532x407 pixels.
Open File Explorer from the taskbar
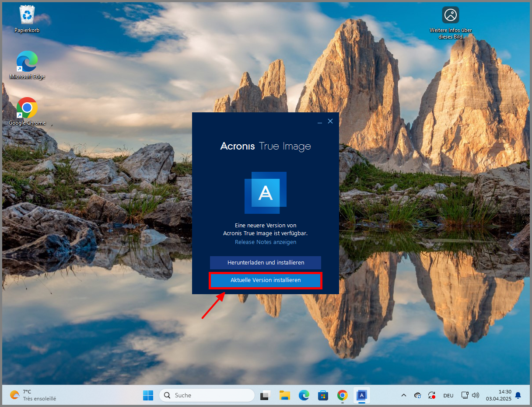pyautogui.click(x=285, y=396)
